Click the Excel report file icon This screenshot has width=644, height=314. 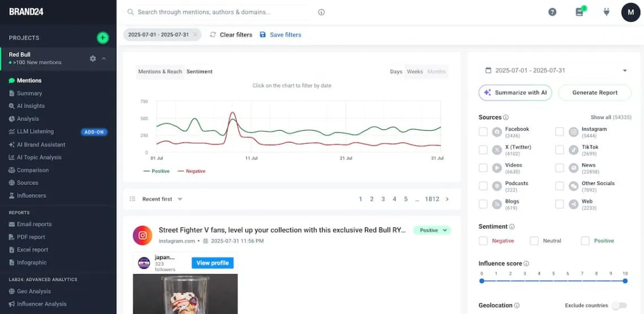pyautogui.click(x=11, y=250)
